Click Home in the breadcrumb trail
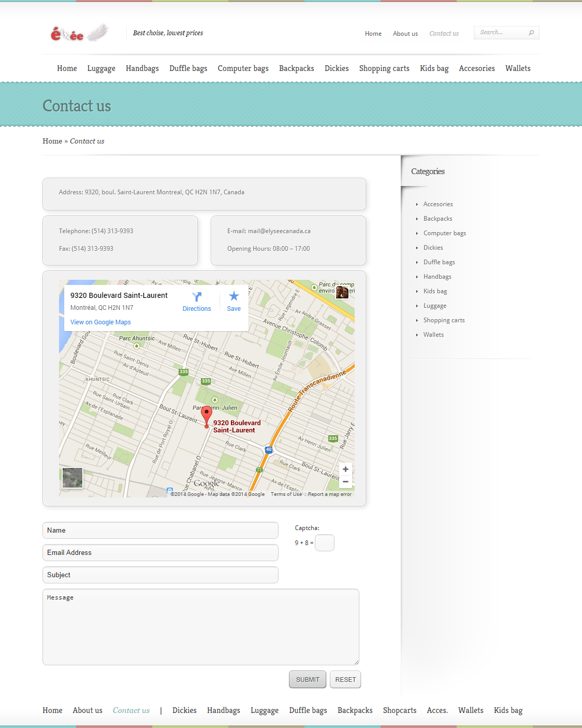 [52, 141]
